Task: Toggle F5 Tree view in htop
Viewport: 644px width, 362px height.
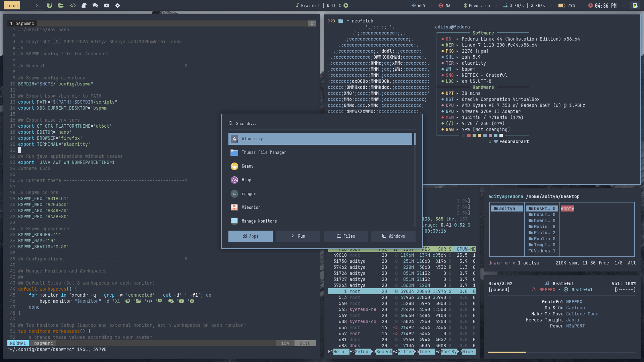Action: point(425,352)
